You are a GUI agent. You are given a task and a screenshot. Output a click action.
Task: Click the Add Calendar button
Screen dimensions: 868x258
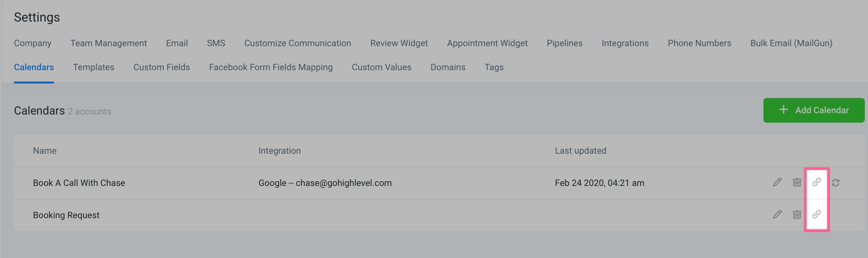point(814,110)
